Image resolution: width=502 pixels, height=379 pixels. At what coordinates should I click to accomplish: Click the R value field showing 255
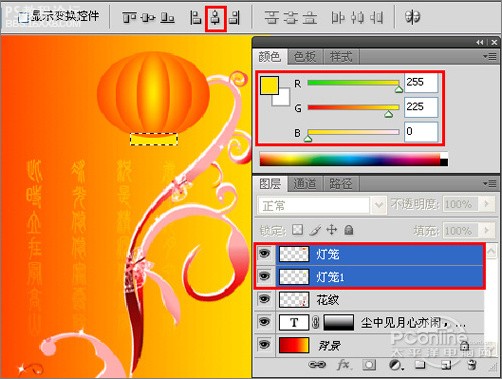pyautogui.click(x=421, y=82)
